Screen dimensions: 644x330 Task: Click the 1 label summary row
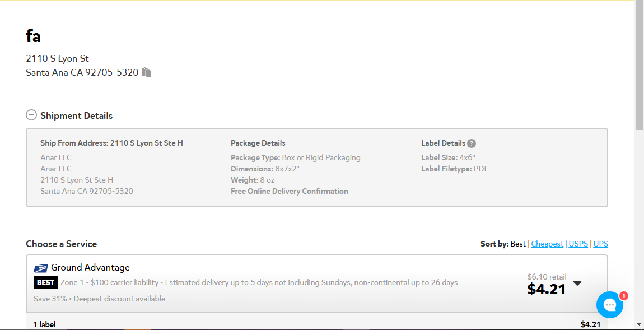[316, 324]
